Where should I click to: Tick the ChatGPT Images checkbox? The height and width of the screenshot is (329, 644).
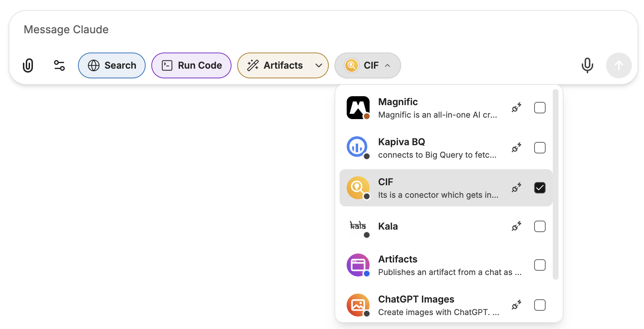pyautogui.click(x=540, y=305)
